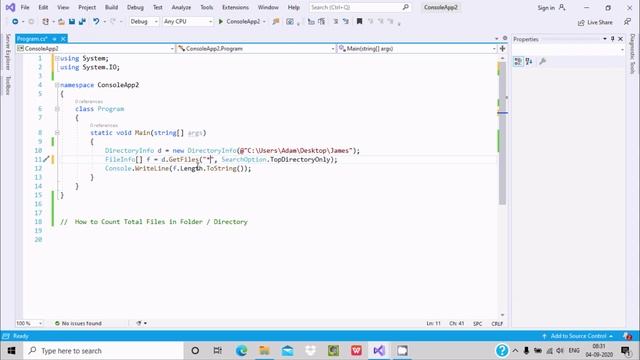This screenshot has height=360, width=640.
Task: Open the Build menu
Action: 111,7
